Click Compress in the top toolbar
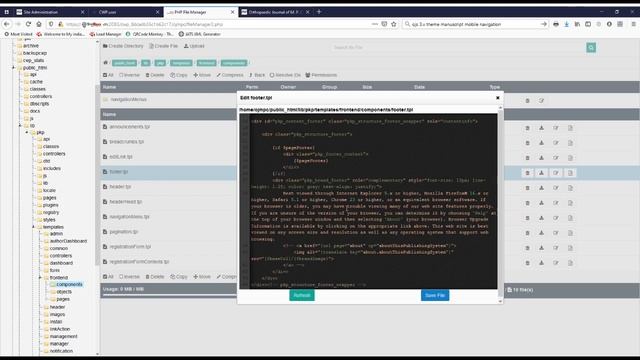The image size is (640, 360). (230, 75)
